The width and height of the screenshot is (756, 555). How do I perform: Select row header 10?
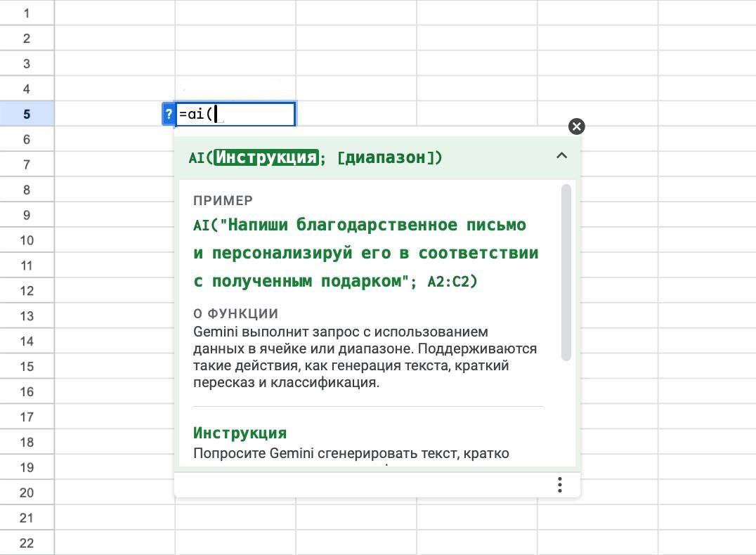click(27, 240)
